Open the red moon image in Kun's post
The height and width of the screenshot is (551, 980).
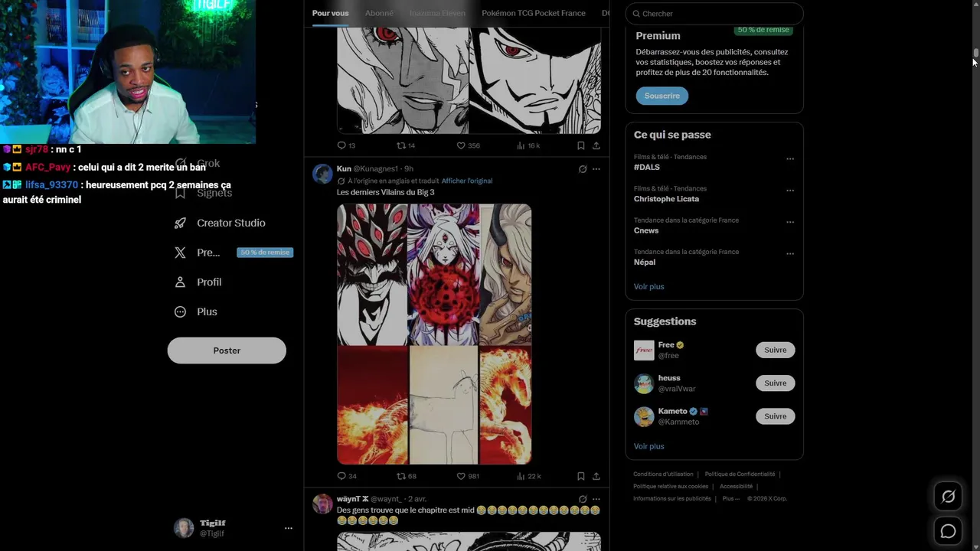[443, 274]
